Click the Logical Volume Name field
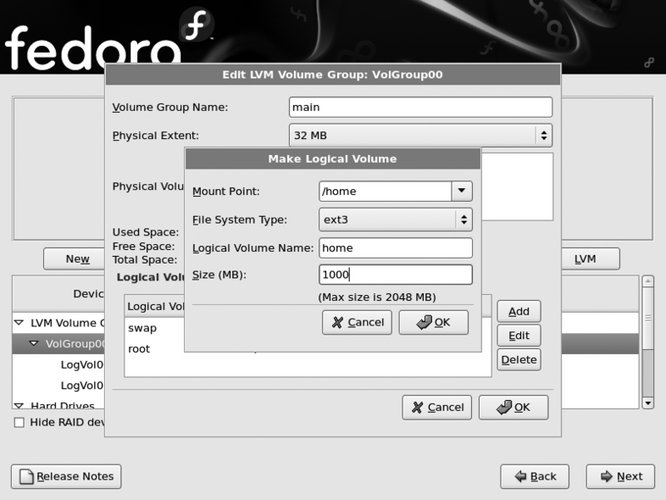666x500 pixels. pyautogui.click(x=395, y=248)
